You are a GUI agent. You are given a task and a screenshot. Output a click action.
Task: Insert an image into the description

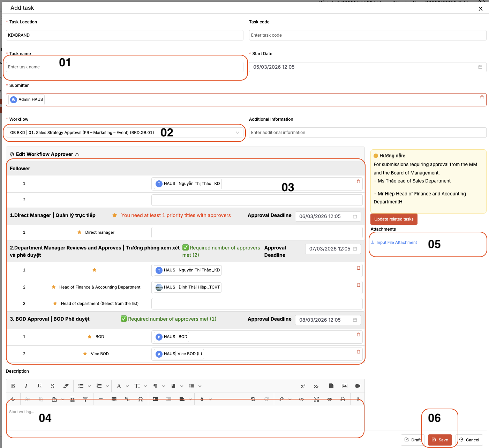click(345, 386)
